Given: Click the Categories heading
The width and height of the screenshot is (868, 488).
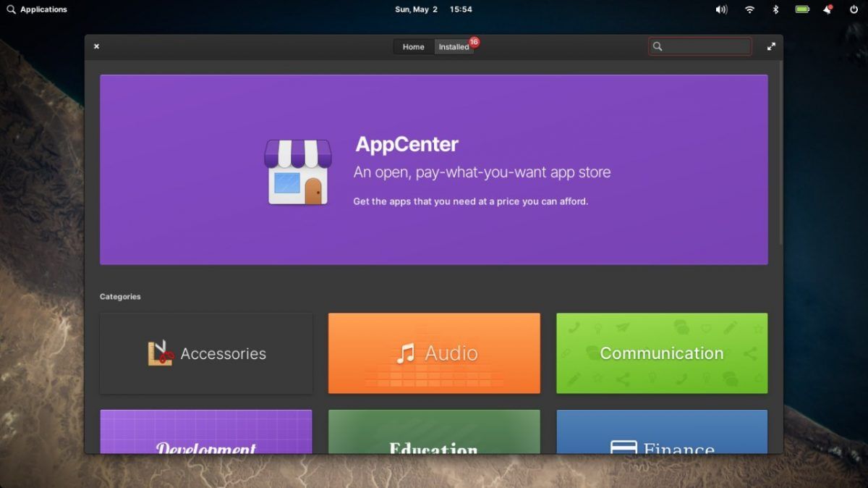Looking at the screenshot, I should pos(120,297).
